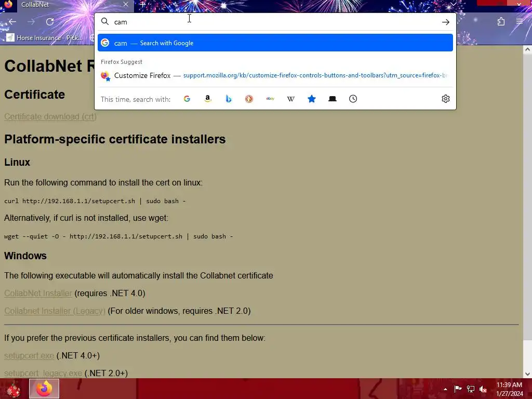The width and height of the screenshot is (532, 399).
Task: Click the Go arrow in the address bar
Action: coord(445,22)
